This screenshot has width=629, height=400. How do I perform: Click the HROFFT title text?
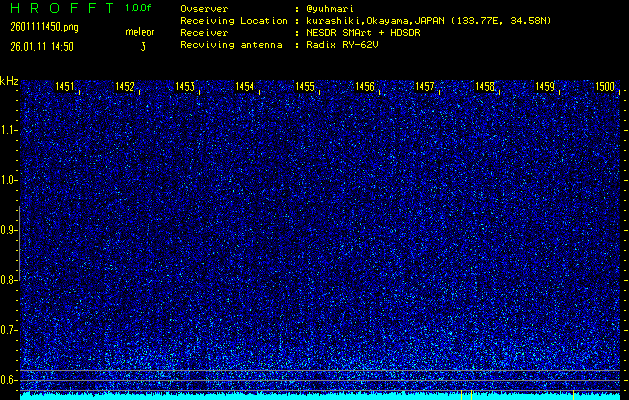54,7
